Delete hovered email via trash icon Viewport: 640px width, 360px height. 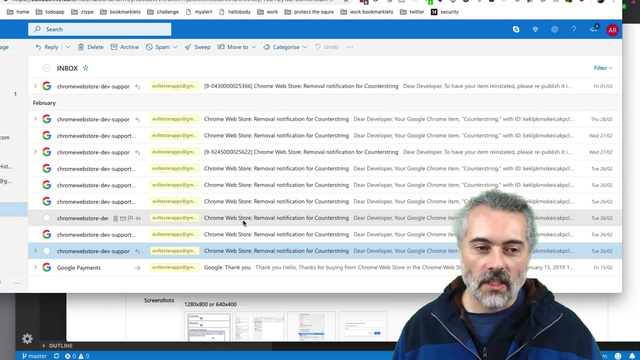116,218
